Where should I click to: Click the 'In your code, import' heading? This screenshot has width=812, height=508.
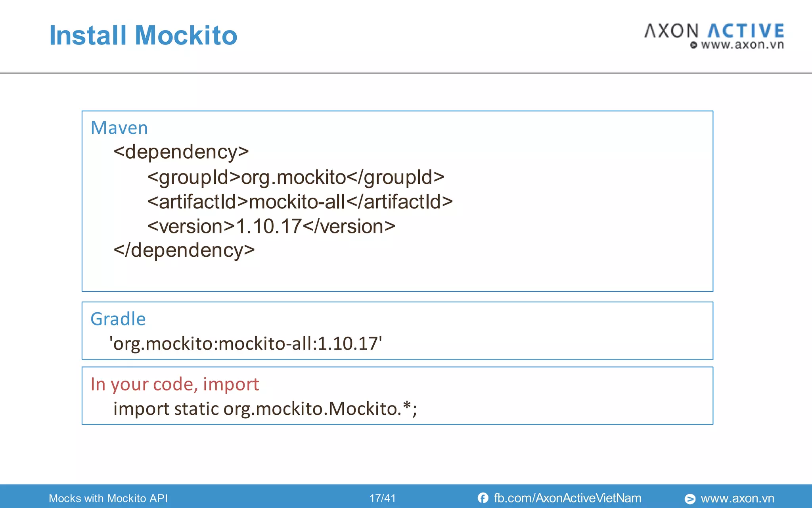click(x=174, y=384)
